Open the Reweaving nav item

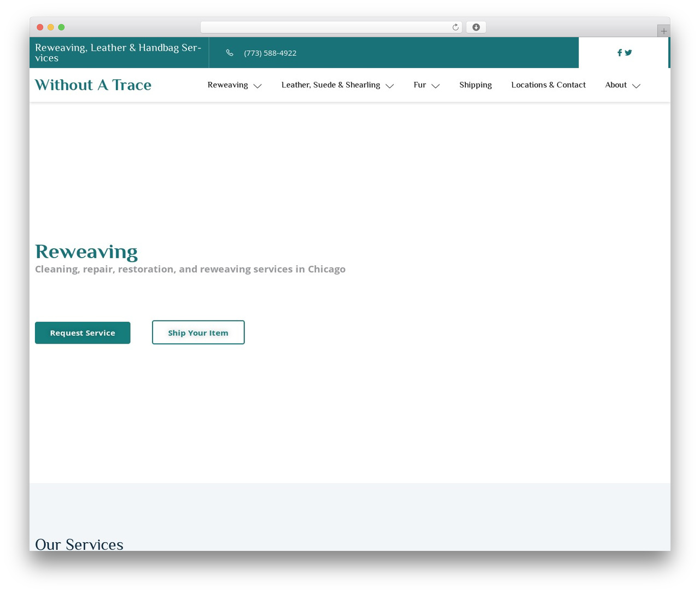tap(227, 85)
